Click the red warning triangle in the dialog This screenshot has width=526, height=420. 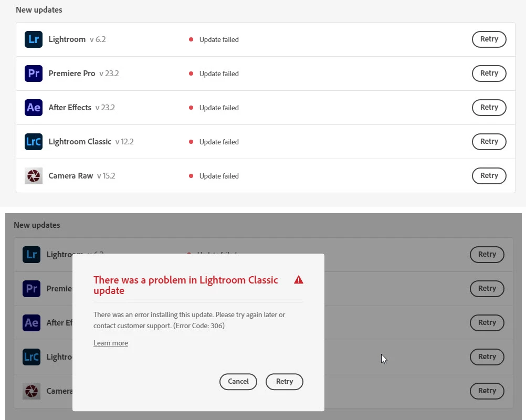click(299, 280)
